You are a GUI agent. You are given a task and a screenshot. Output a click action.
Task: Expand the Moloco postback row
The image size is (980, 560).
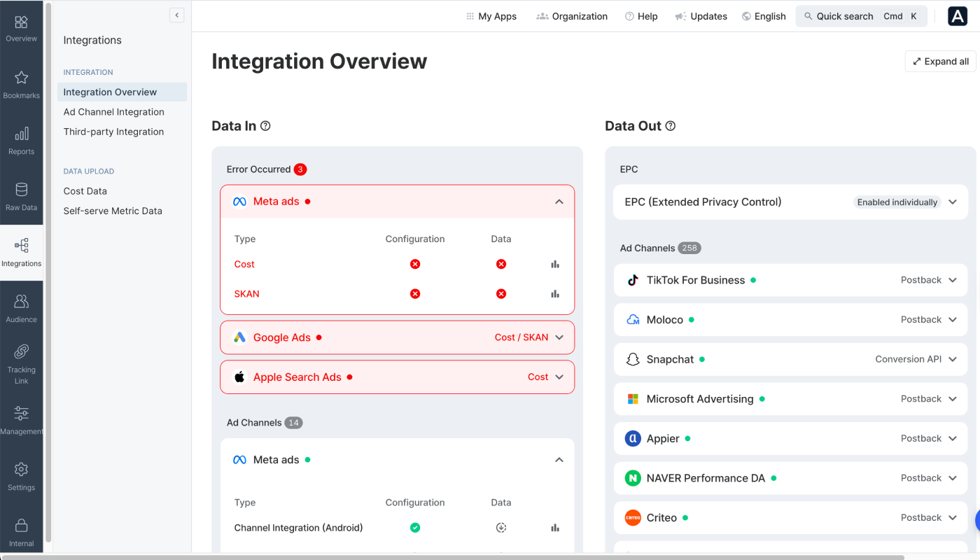point(953,320)
